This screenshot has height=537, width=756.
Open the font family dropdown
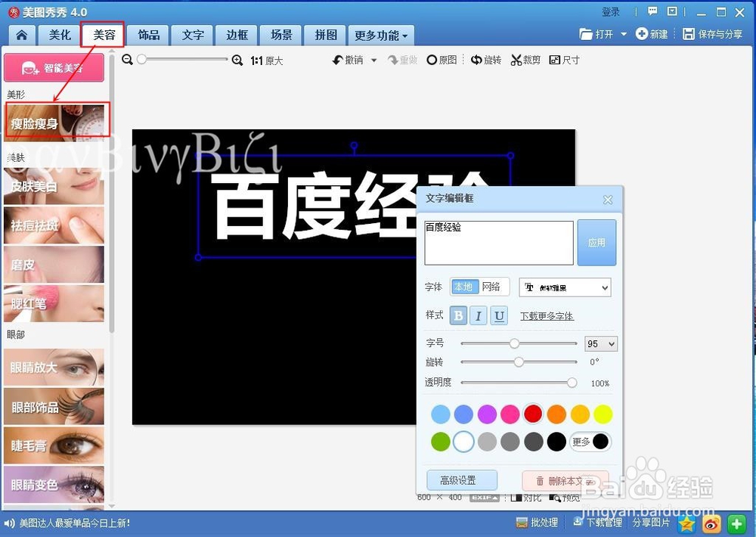pos(565,287)
